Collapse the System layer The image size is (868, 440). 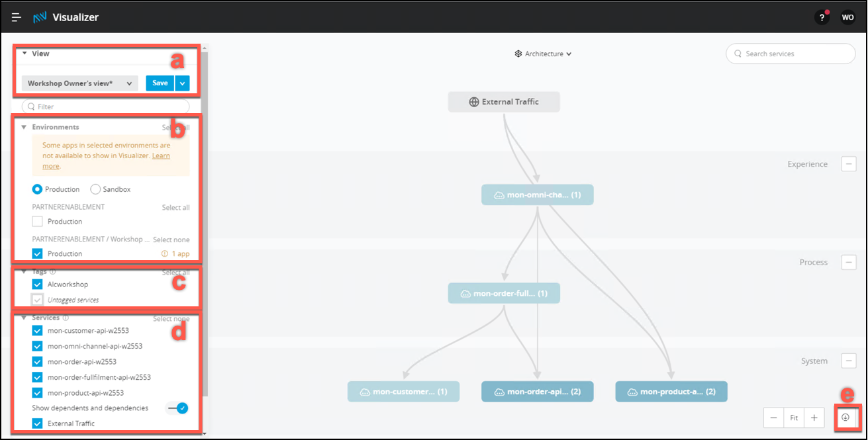coord(849,361)
